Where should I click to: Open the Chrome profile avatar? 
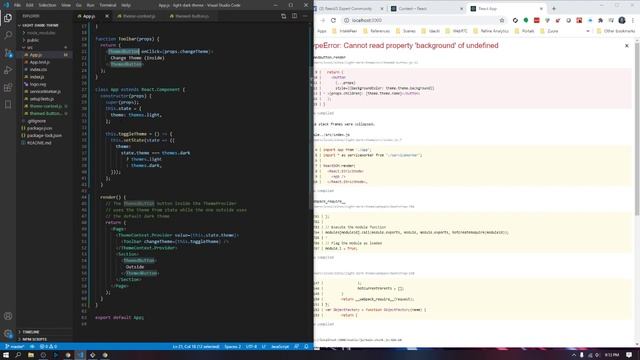click(x=622, y=20)
